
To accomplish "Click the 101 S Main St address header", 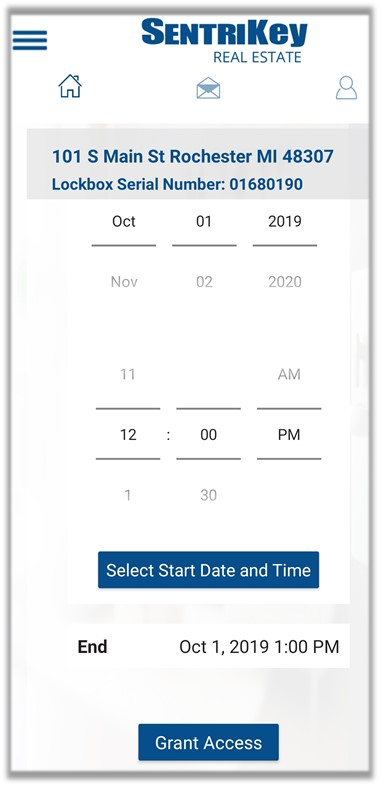I will click(x=193, y=156).
